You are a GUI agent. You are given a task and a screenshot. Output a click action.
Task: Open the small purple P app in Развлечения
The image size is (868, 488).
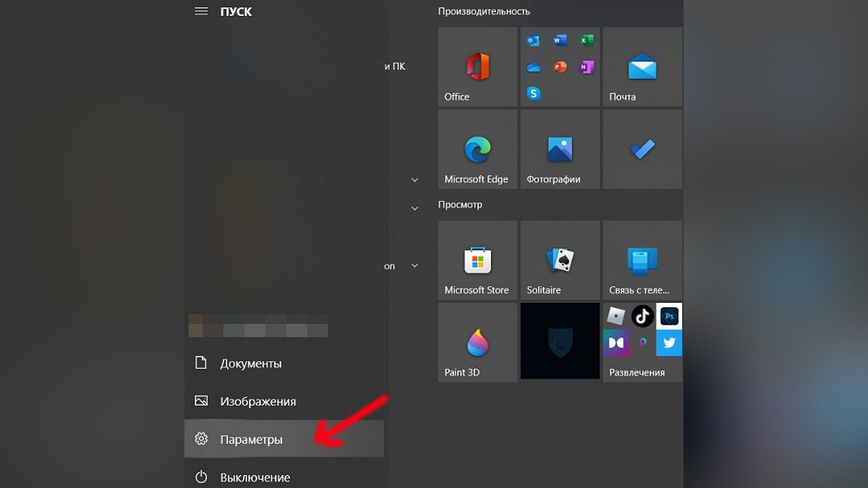pos(642,343)
